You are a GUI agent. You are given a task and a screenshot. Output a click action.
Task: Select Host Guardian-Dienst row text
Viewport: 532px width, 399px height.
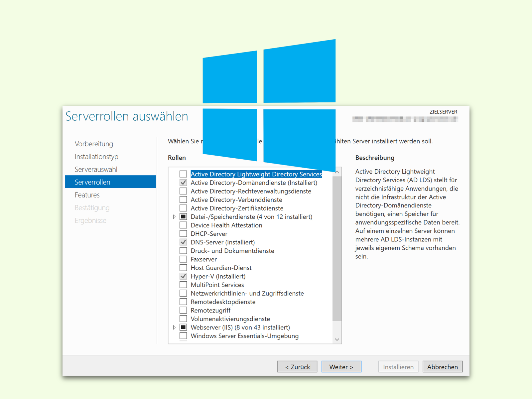[221, 268]
